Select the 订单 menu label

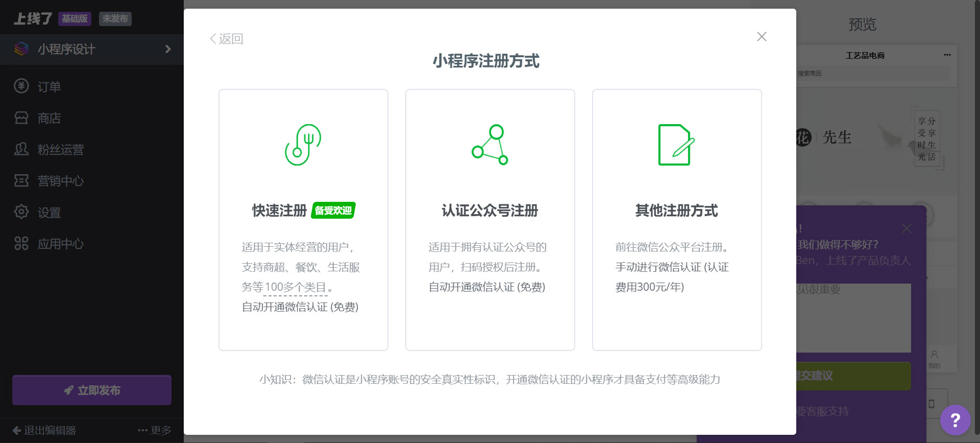(x=50, y=87)
